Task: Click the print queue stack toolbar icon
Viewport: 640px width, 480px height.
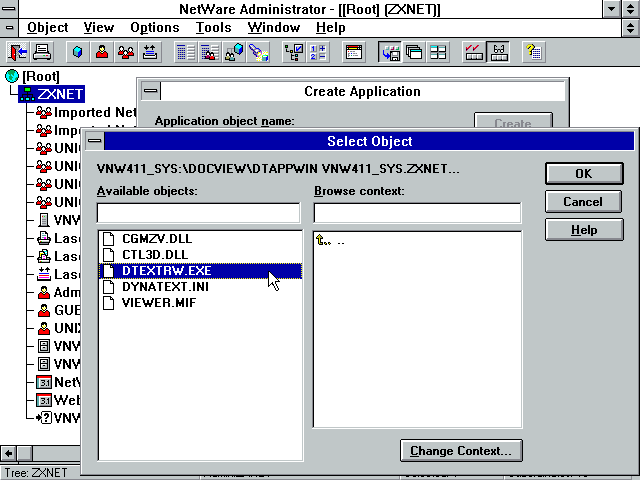Action: tap(150, 52)
